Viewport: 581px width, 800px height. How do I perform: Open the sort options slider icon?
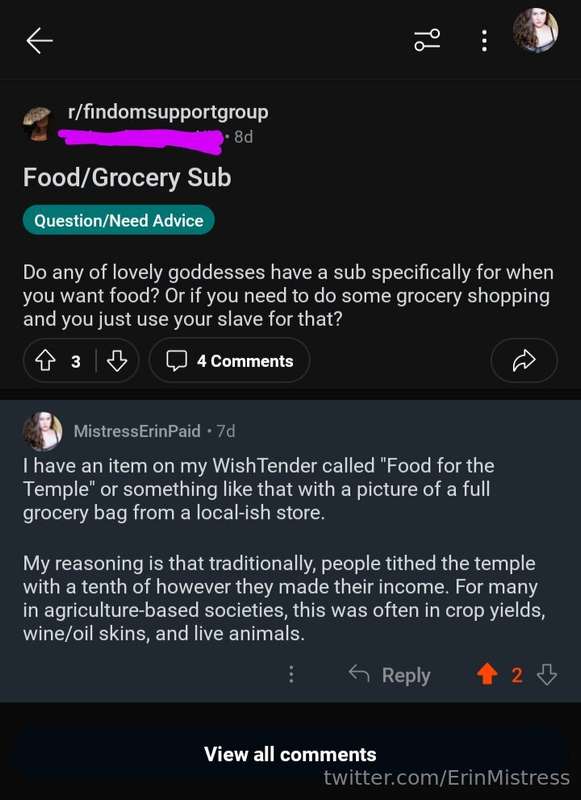(x=427, y=40)
